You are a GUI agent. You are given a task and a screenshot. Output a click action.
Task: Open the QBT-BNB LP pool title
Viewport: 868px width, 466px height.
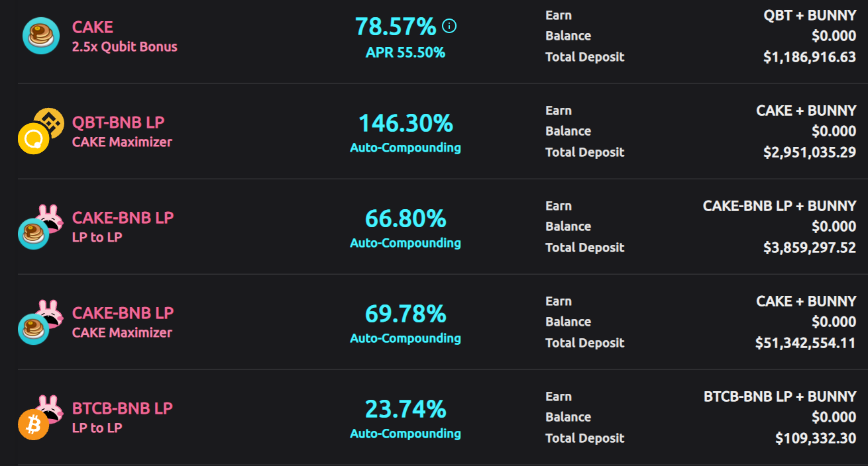(x=119, y=122)
